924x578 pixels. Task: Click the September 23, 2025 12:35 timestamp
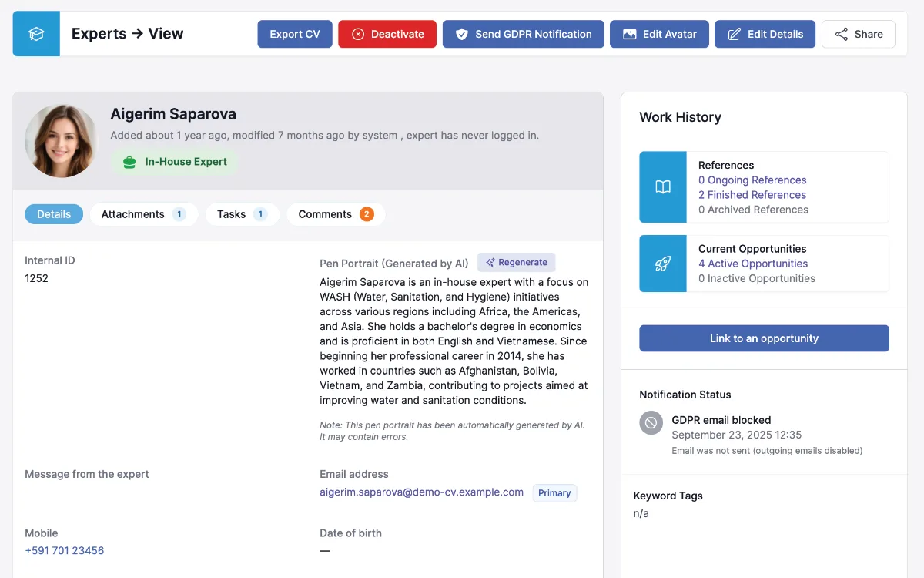[x=737, y=435]
